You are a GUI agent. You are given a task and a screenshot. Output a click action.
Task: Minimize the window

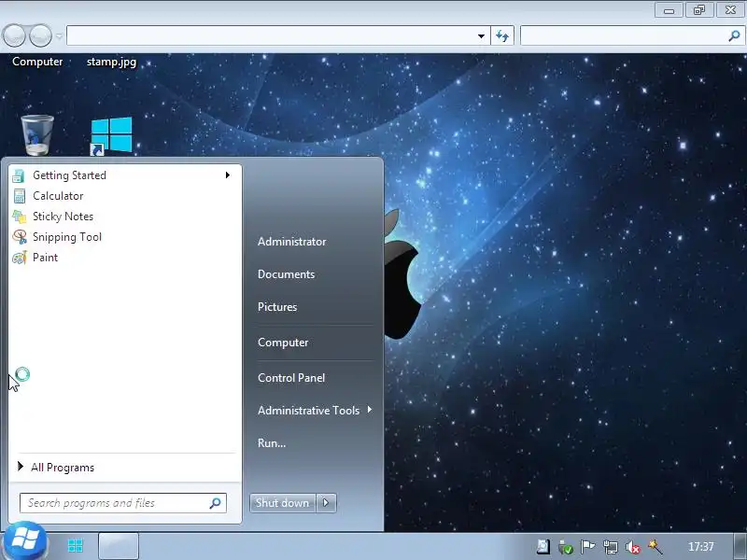pos(669,10)
